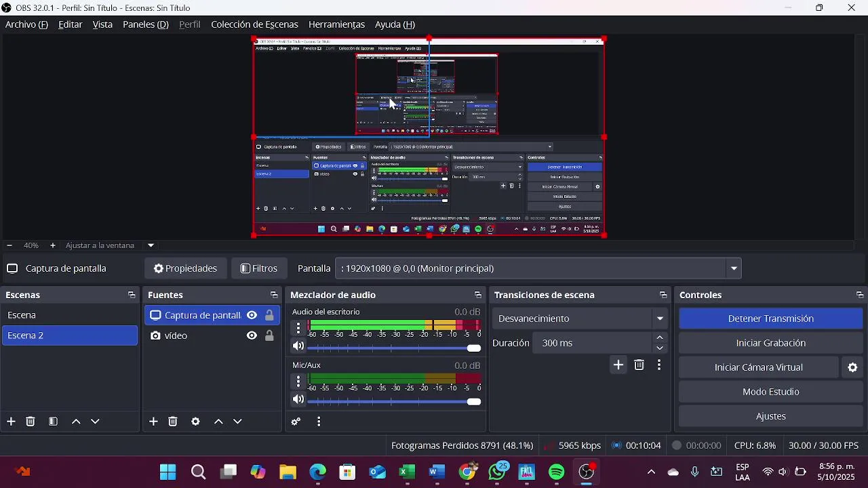The image size is (868, 488).
Task: Open audio mixer menu three dots
Action: (x=319, y=422)
